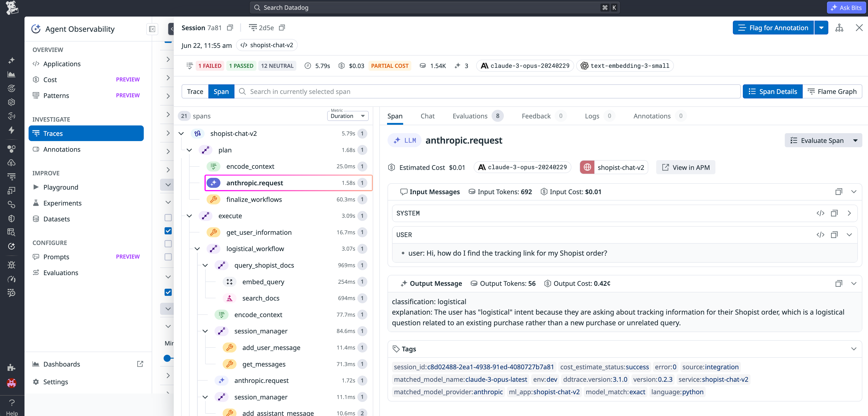The image size is (868, 416).
Task: Click the slider handle in background panel
Action: pos(167,358)
